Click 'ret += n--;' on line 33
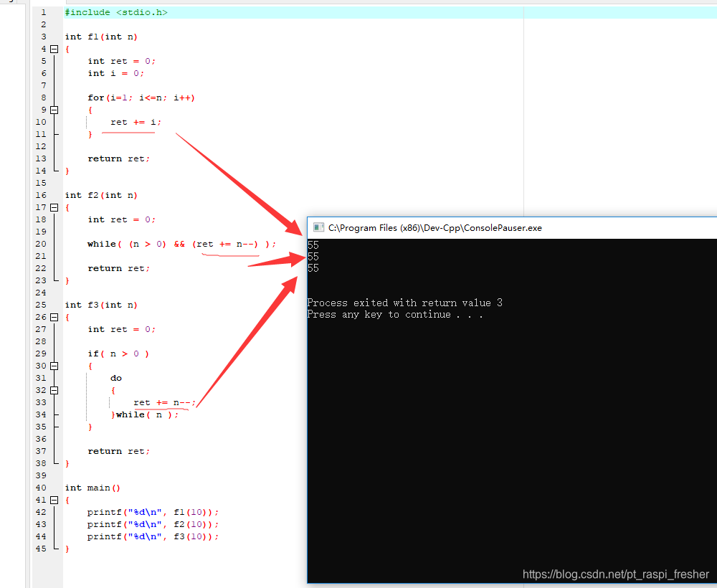The height and width of the screenshot is (588, 717). tap(165, 403)
